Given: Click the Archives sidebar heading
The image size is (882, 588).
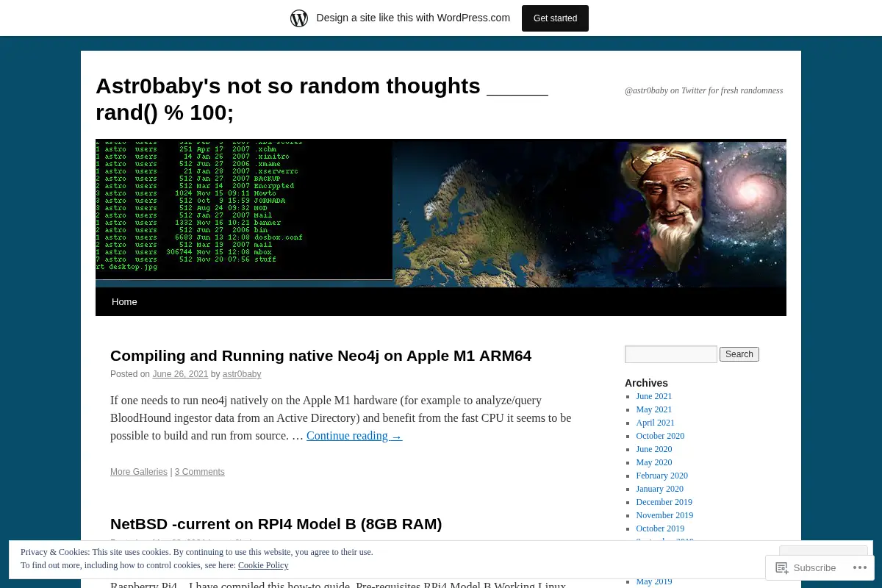Looking at the screenshot, I should click(646, 383).
